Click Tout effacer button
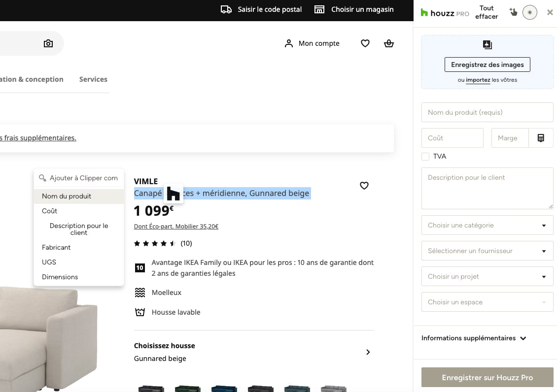The image size is (557, 392). click(487, 12)
